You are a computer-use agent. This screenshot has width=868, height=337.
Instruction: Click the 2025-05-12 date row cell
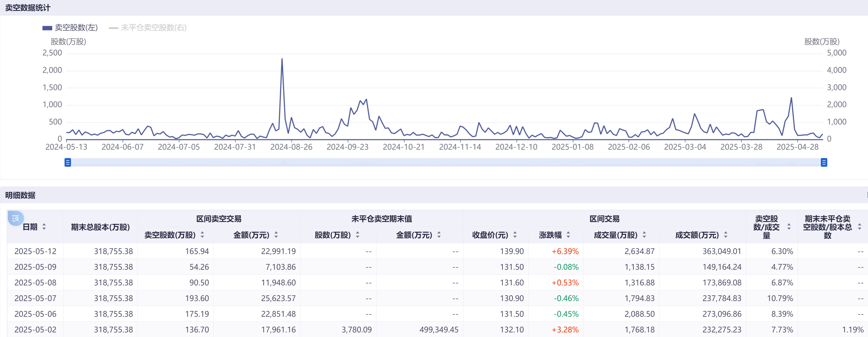point(35,251)
